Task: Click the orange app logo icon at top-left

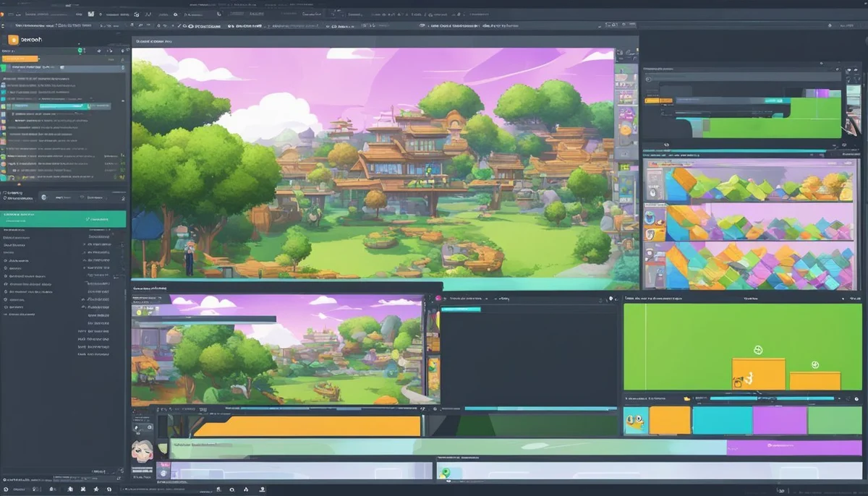Action: [x=12, y=40]
